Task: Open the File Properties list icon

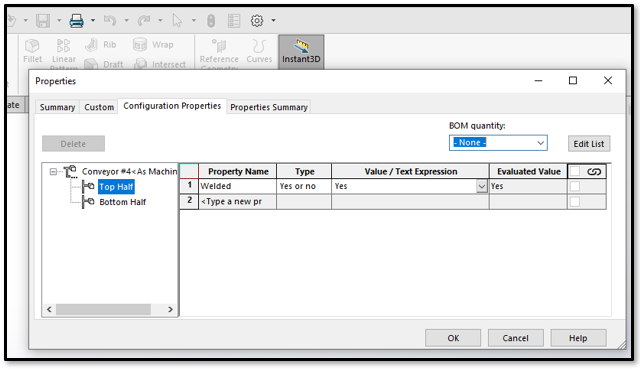Action: 234,20
